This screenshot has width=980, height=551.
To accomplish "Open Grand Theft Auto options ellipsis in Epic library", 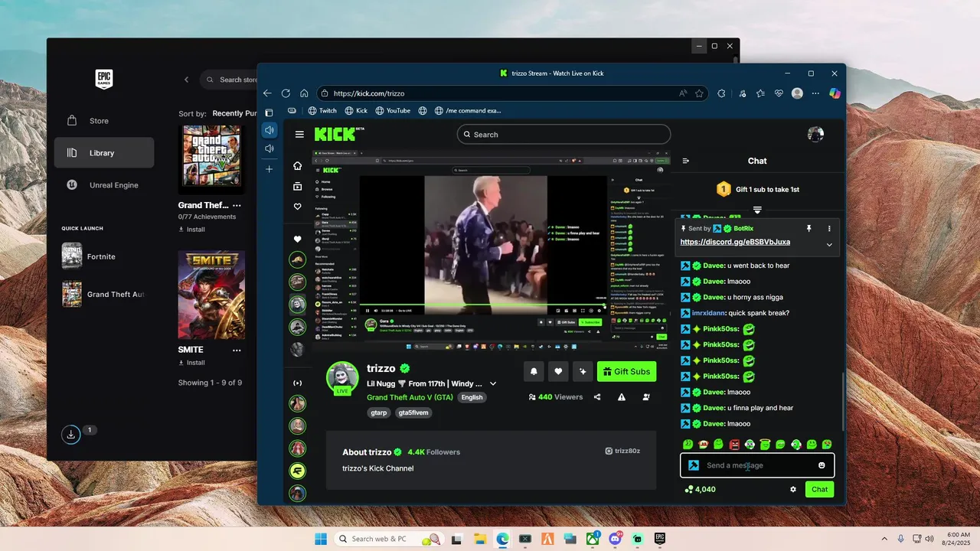I will 237,205.
